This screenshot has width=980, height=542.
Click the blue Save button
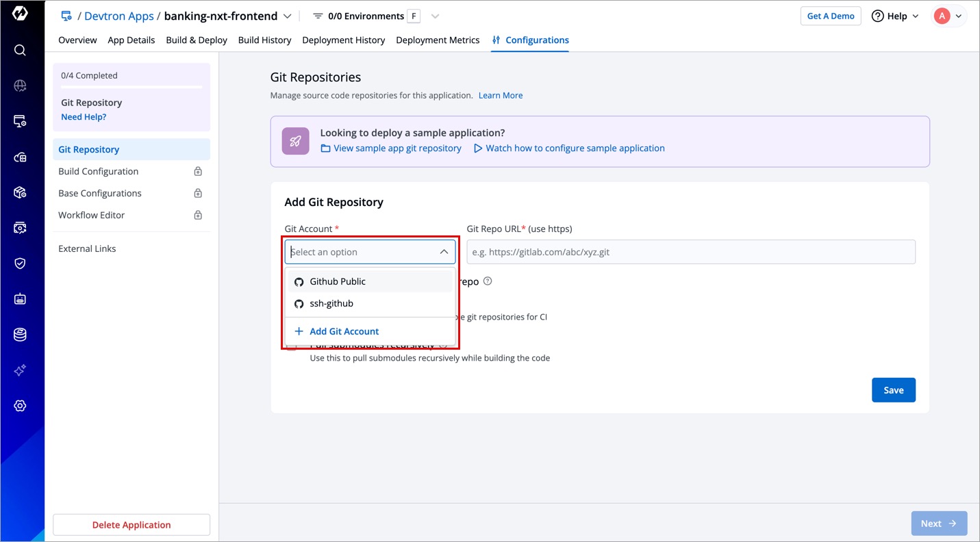click(x=893, y=390)
